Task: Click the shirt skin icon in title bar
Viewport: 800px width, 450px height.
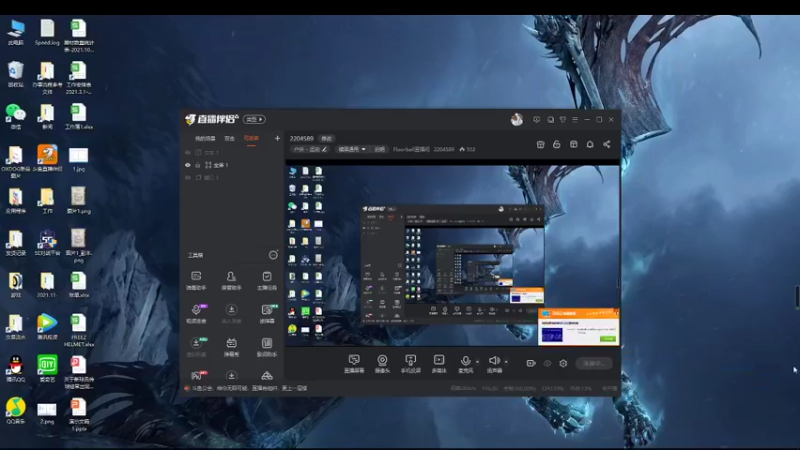Action: coord(563,119)
